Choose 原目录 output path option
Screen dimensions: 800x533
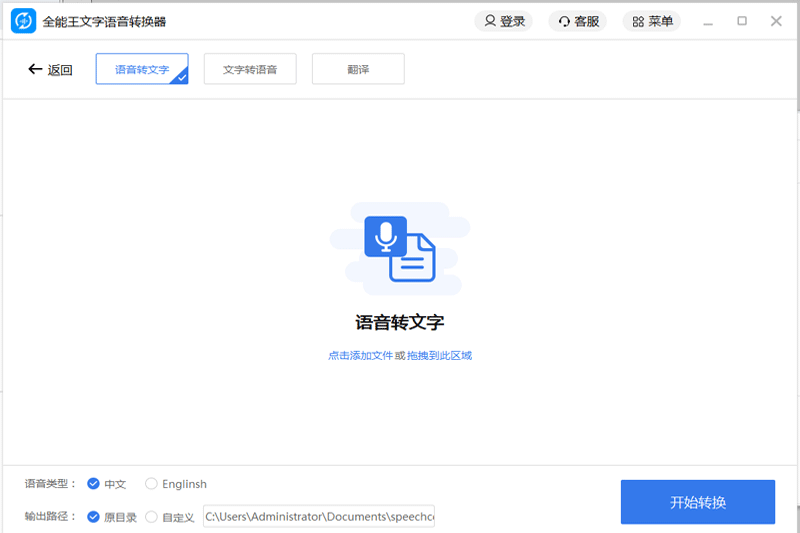point(94,517)
